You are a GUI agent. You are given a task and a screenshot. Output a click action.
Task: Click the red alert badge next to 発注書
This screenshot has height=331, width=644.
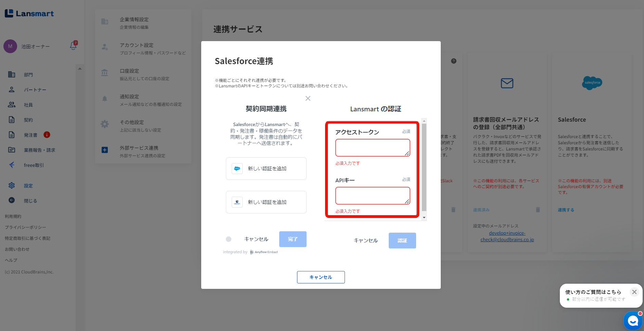[x=47, y=135]
